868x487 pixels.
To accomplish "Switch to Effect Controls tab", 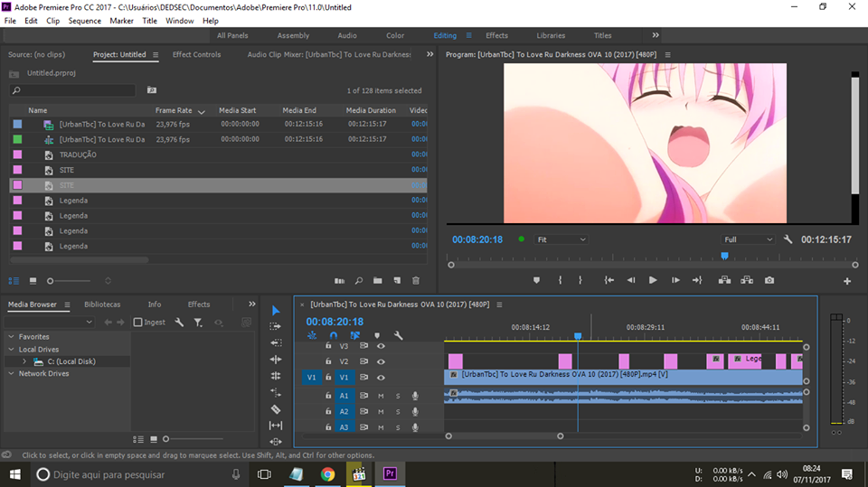I will pyautogui.click(x=196, y=55).
